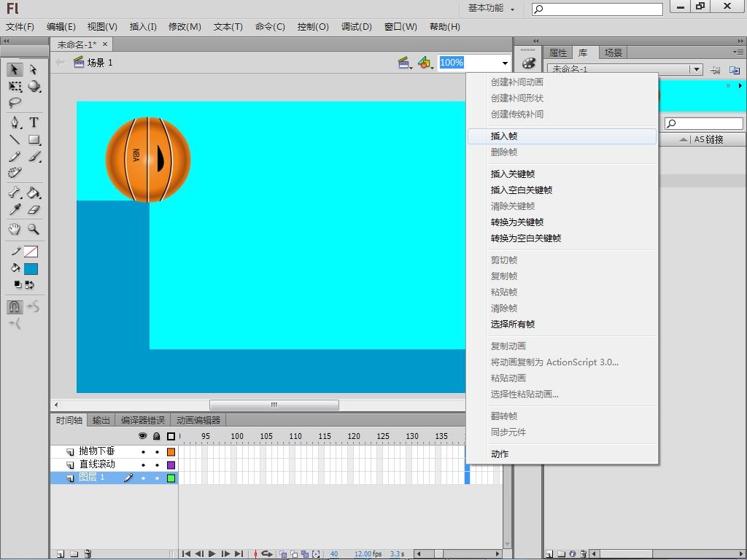Open the 修改(M) menu
The image size is (747, 560).
[185, 27]
